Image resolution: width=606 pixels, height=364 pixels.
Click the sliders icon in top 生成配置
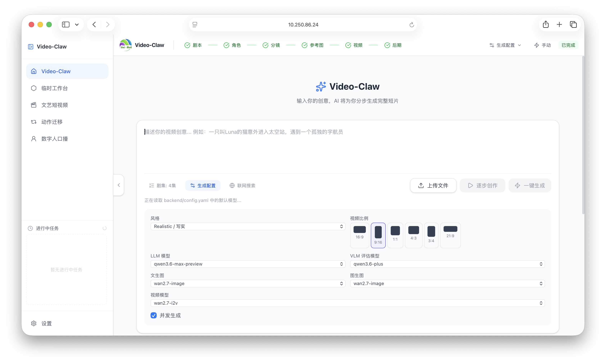point(492,45)
